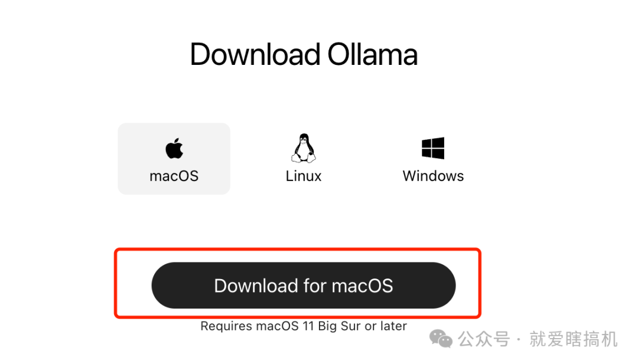Click the Requires macOS 11 Big Sur note

tap(304, 326)
